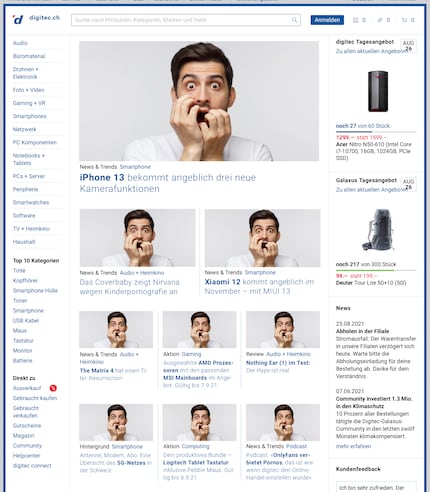Viewport: 430px width, 492px height.
Task: Open the Smartphones category in sidebar
Action: (x=30, y=116)
